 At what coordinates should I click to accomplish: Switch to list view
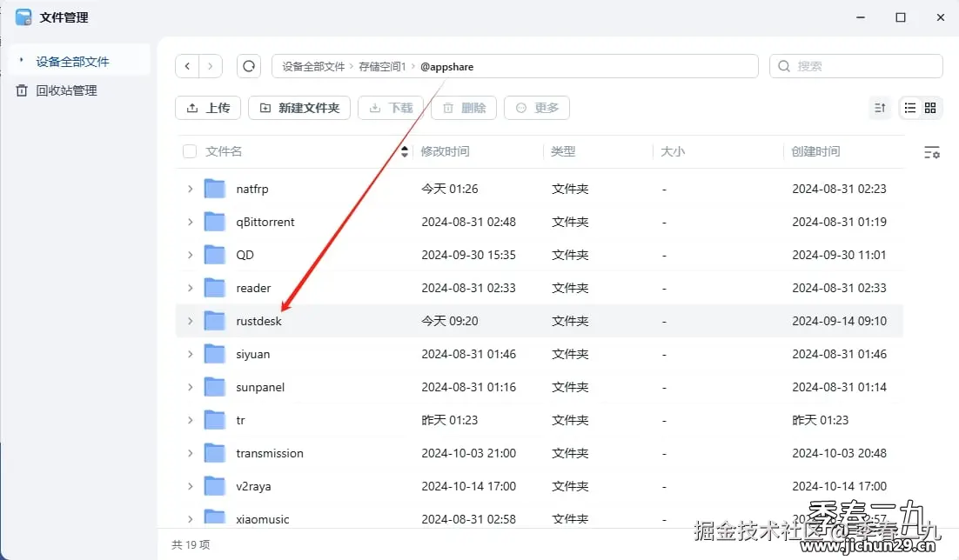tap(910, 108)
